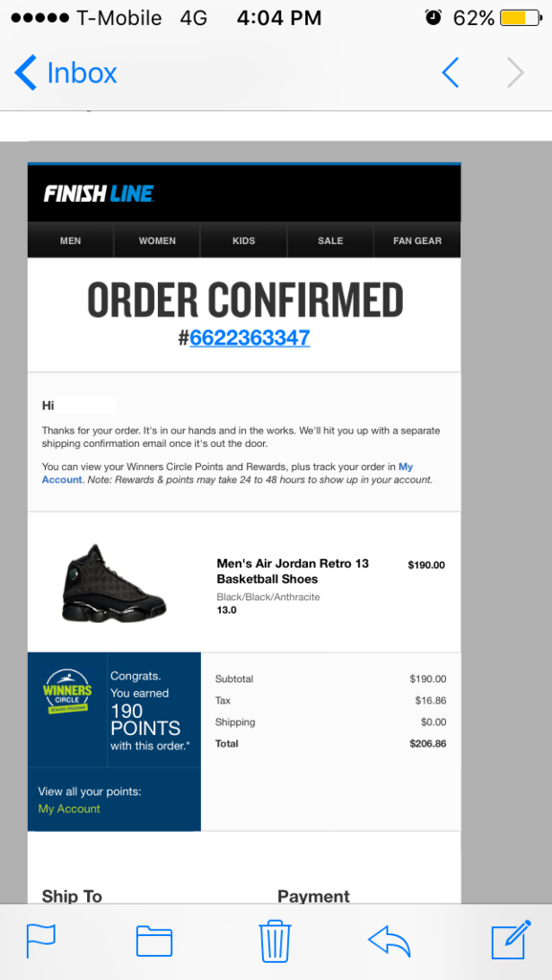This screenshot has height=980, width=552.
Task: Open the WOMEN navigation tab
Action: tap(157, 240)
